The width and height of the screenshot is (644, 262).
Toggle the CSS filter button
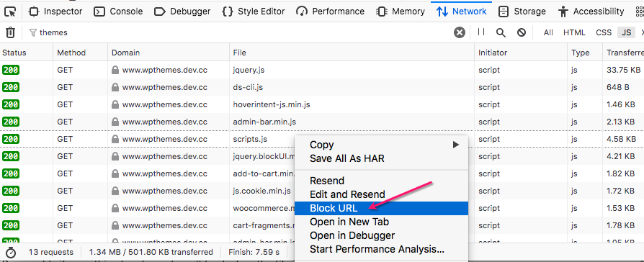604,32
